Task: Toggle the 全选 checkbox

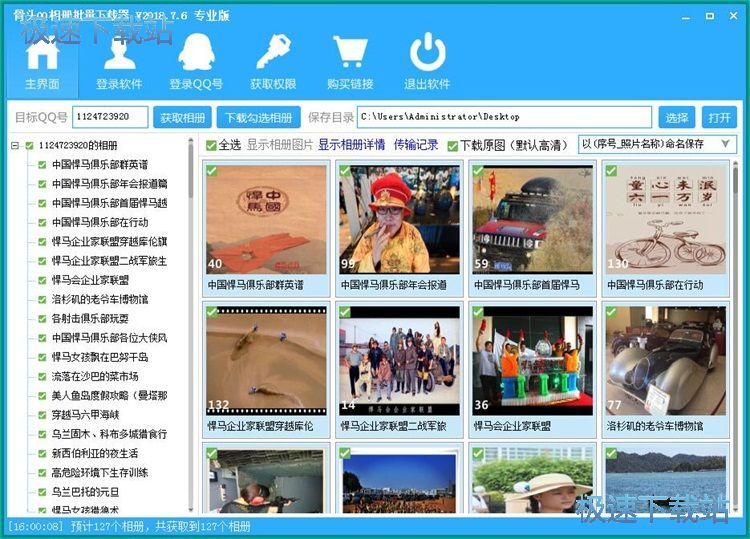Action: pyautogui.click(x=211, y=145)
